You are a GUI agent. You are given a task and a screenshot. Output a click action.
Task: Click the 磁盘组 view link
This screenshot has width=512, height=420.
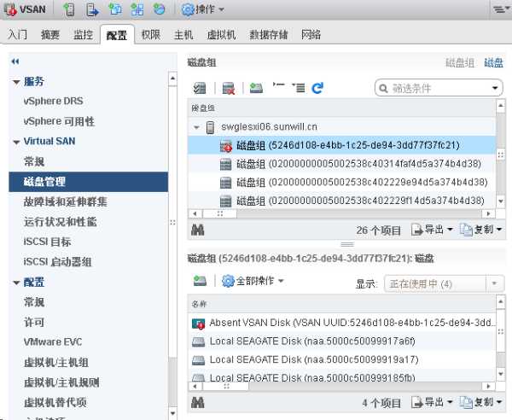tap(460, 62)
